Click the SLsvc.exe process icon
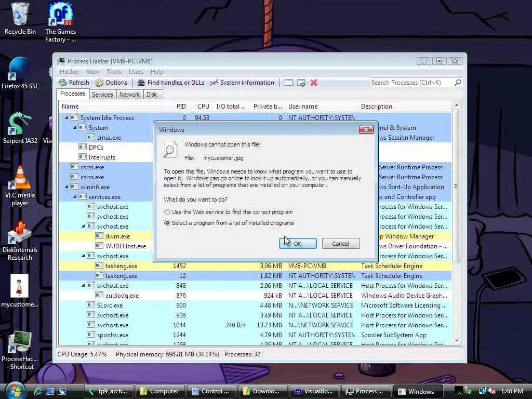532x399 pixels. (x=90, y=305)
